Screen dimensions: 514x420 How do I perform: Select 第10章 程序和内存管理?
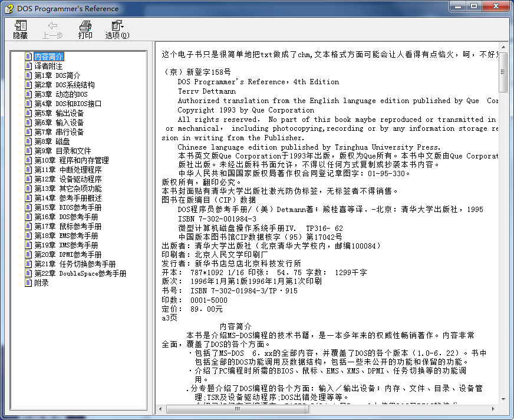[x=74, y=160]
